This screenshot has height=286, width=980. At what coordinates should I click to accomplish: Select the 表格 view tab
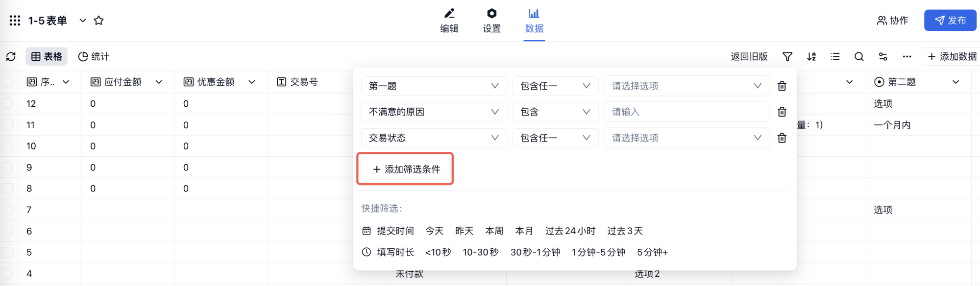click(47, 57)
